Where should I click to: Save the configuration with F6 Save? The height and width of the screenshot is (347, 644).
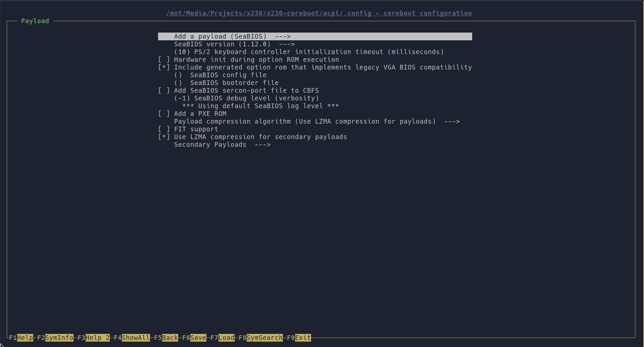[x=194, y=338]
